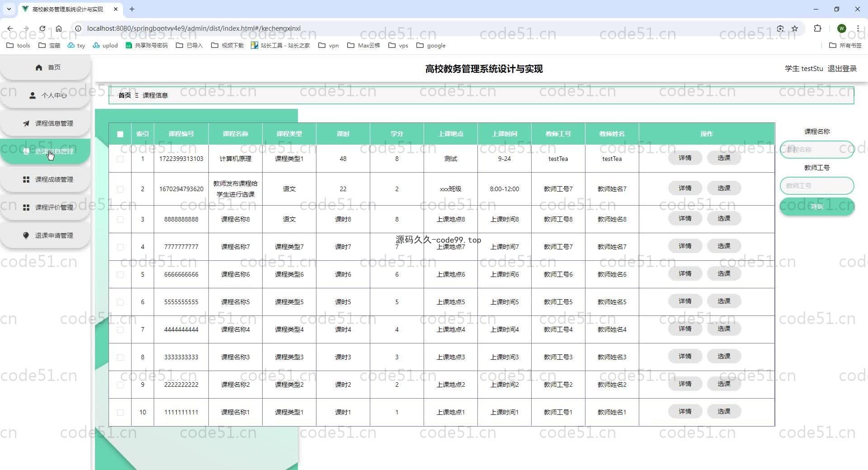Viewport: 868px width, 470px height.
Task: Click 退出登录 link
Action: point(842,68)
